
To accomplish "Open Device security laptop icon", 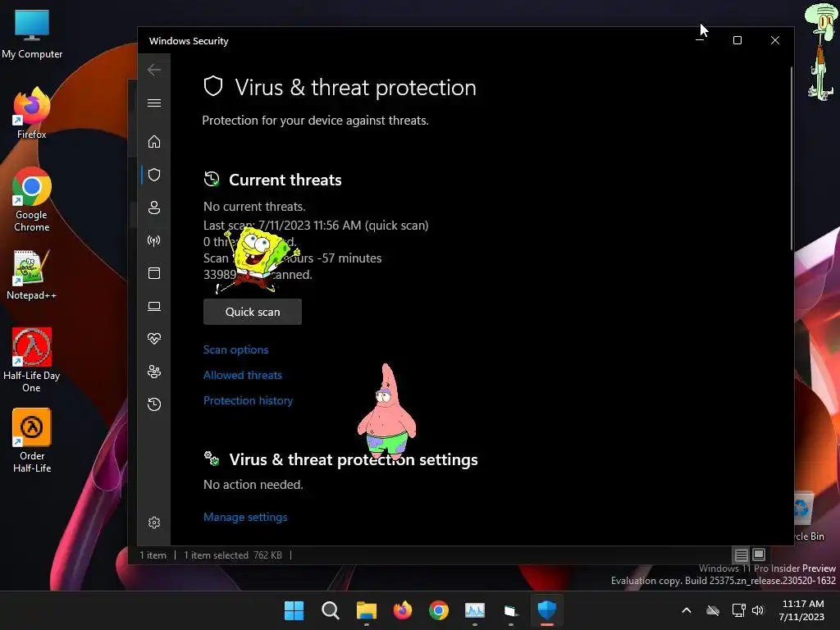I will click(154, 307).
